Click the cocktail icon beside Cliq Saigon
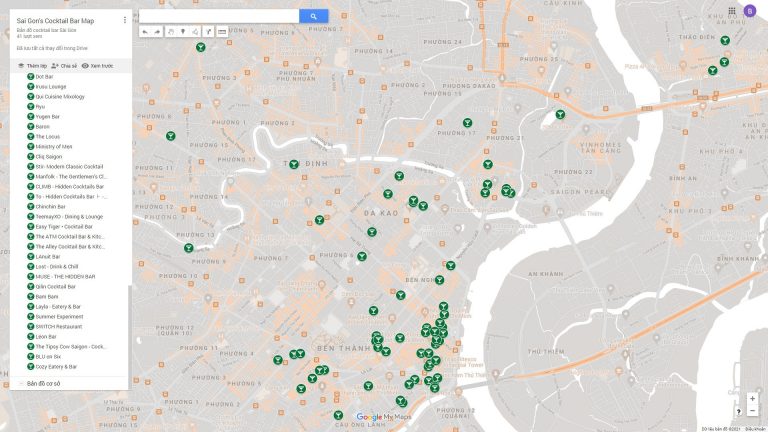This screenshot has height=432, width=768. click(30, 157)
